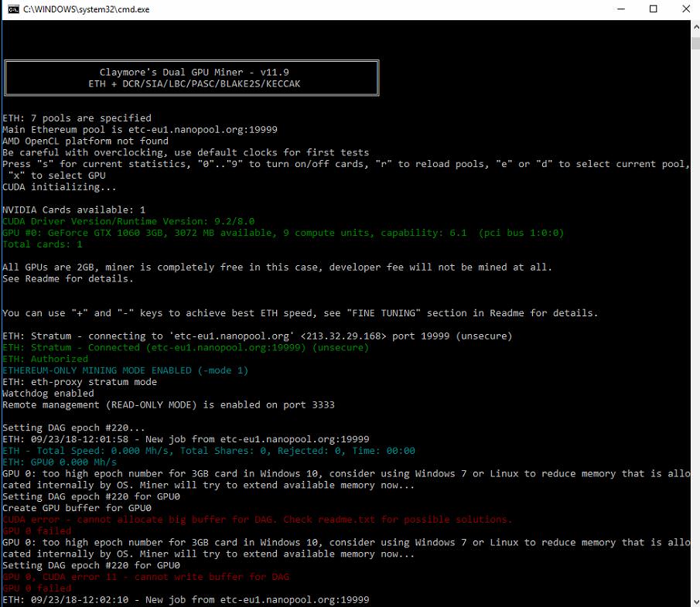Click the green "ETH: Stratum - Connected" line
This screenshot has width=700, height=607.
[x=186, y=348]
